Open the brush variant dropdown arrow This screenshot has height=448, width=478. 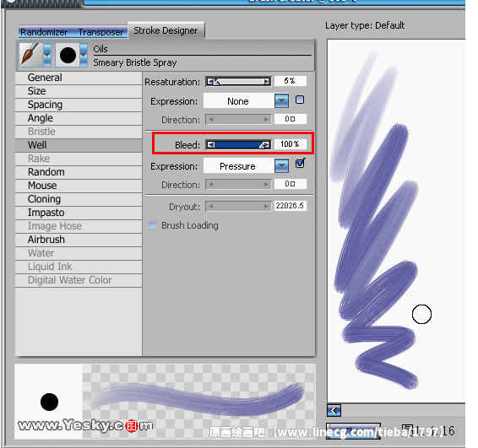click(84, 55)
